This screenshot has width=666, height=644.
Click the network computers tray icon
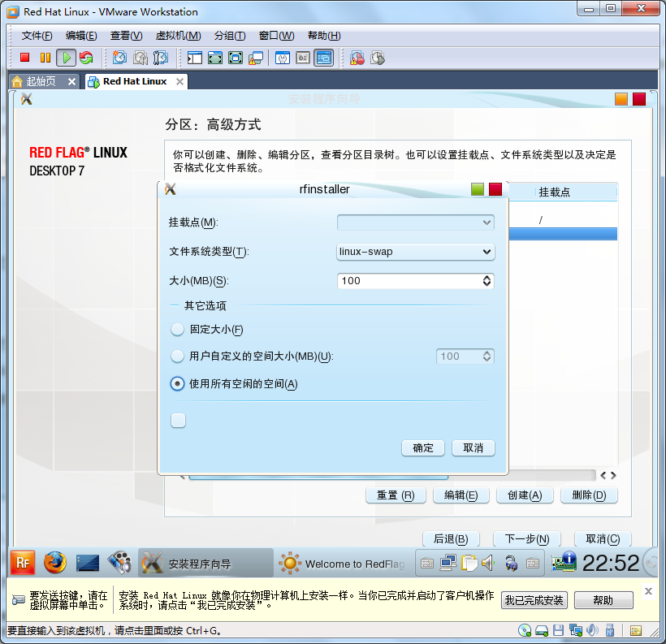[448, 564]
